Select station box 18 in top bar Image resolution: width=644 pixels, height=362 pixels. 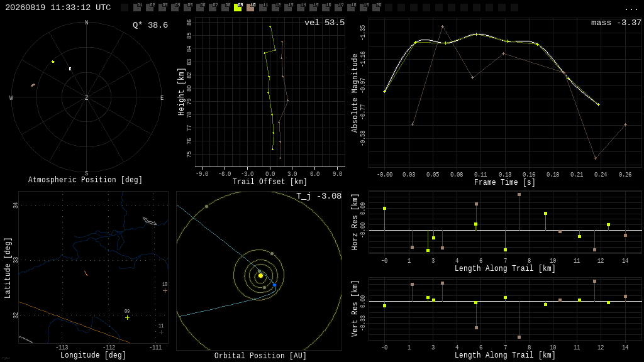pos(350,8)
